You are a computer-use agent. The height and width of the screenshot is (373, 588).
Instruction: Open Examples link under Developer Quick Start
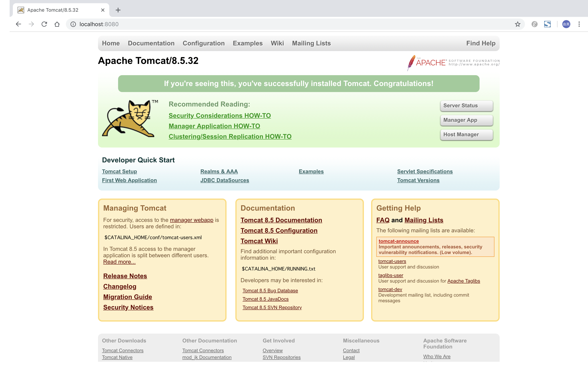coord(311,171)
